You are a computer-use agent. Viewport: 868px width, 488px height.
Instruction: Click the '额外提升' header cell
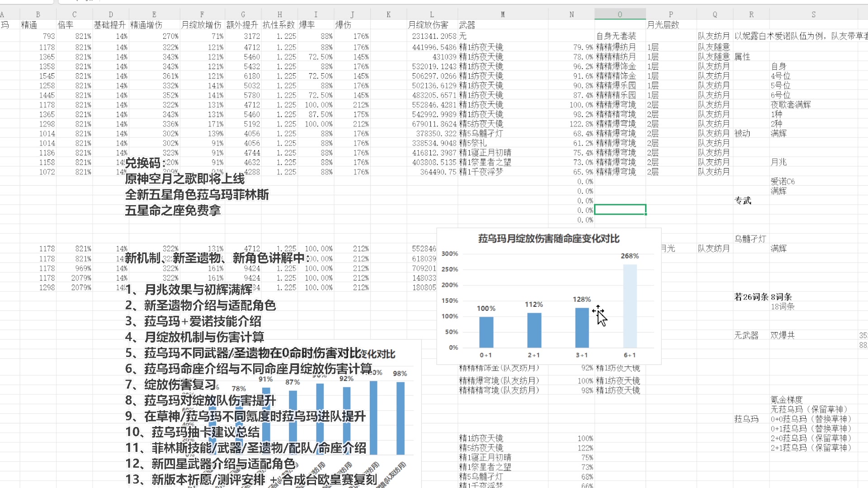pyautogui.click(x=242, y=25)
